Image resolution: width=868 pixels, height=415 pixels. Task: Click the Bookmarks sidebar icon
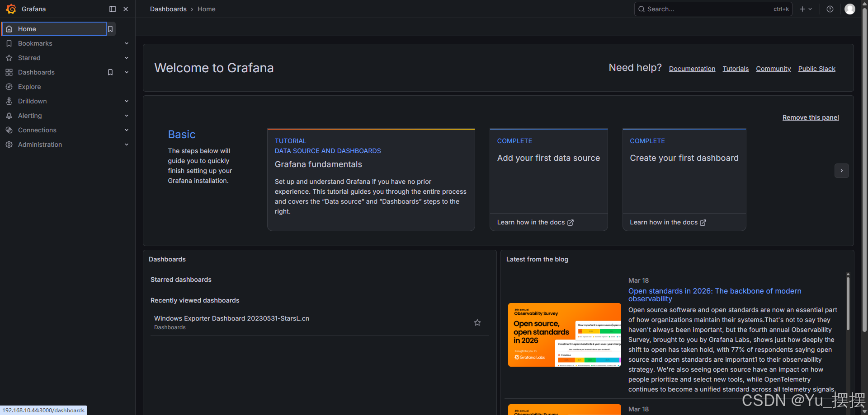click(9, 43)
